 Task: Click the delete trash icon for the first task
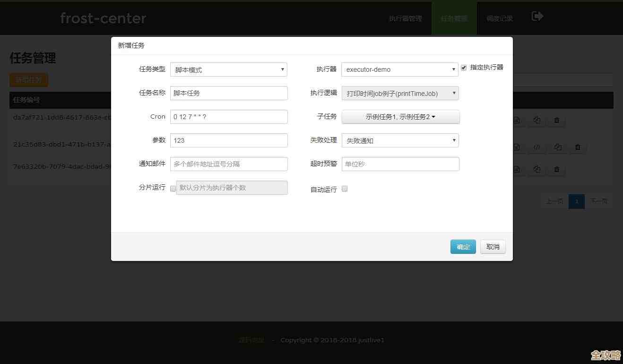[556, 120]
